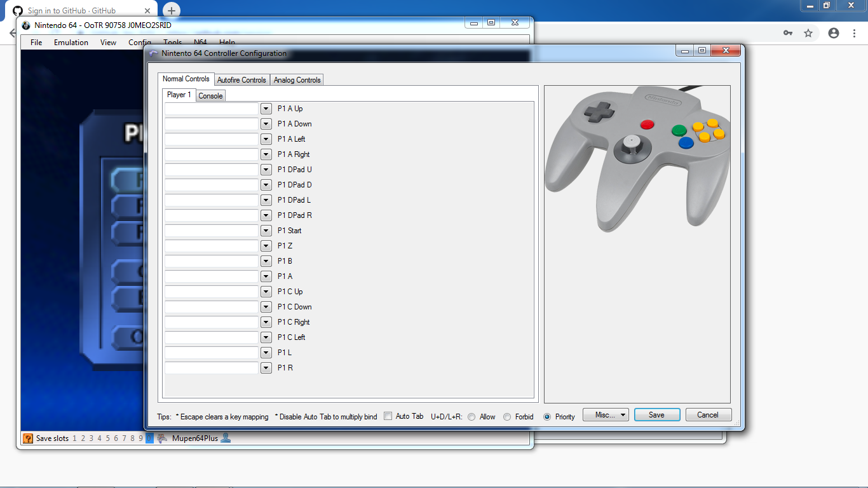Open the browser three-dot menu

[x=855, y=33]
